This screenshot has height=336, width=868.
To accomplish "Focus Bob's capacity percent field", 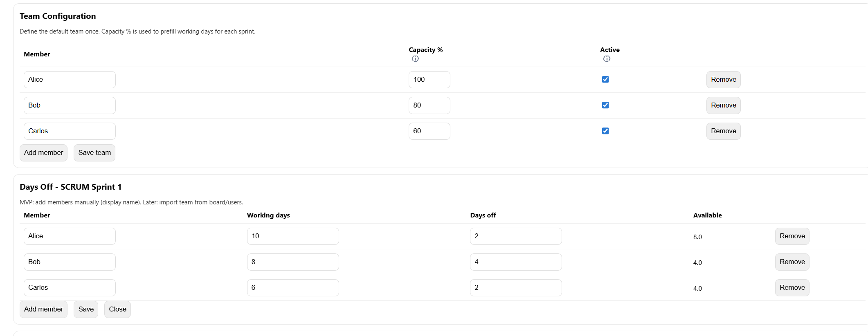I will [x=429, y=105].
